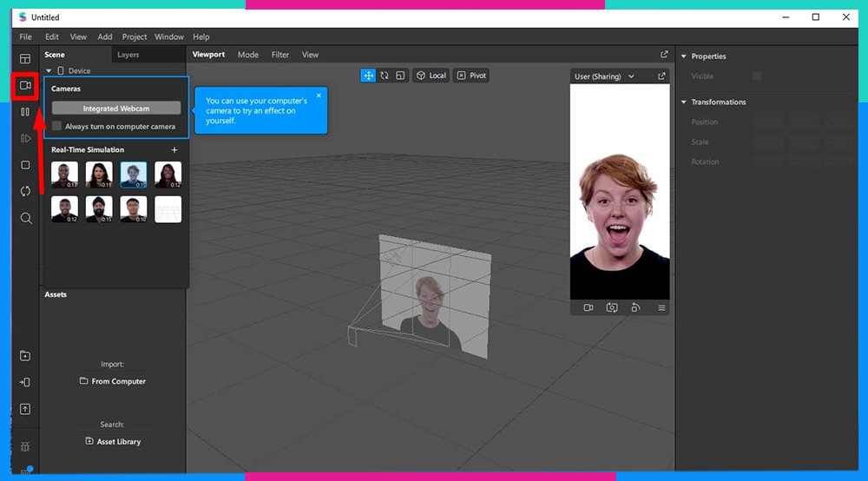Open the Asset Library
The image size is (868, 481).
(x=112, y=442)
